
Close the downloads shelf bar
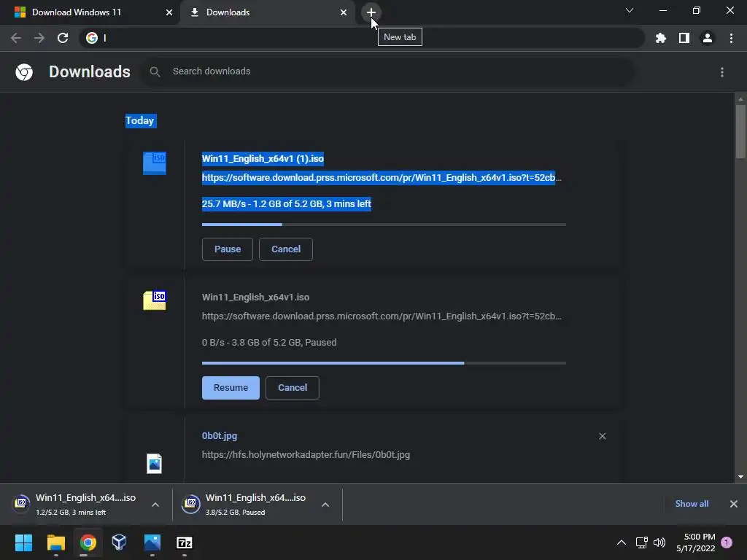tap(734, 504)
